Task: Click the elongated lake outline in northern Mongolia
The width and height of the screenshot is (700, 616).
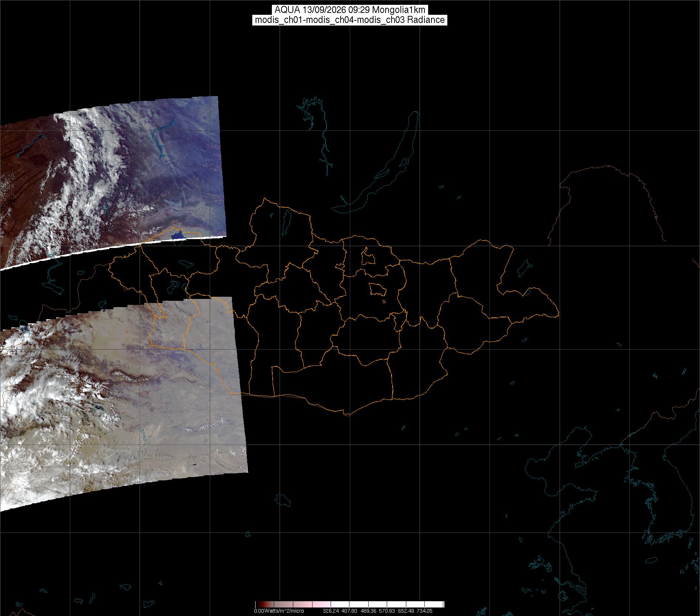Action: (286, 221)
